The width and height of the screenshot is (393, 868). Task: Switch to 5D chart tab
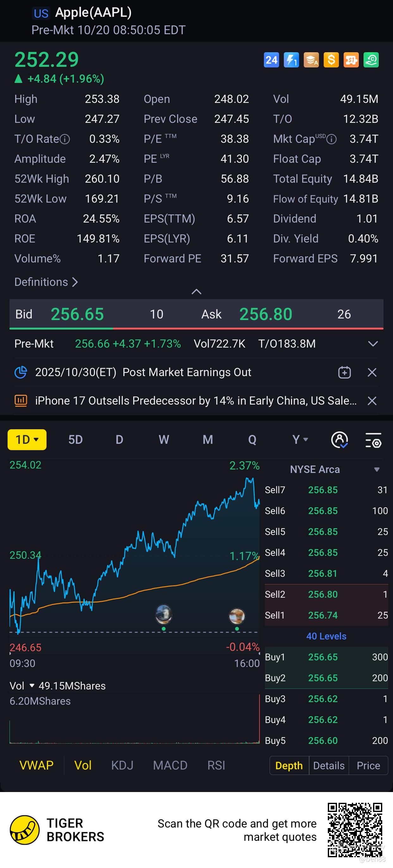(x=75, y=440)
